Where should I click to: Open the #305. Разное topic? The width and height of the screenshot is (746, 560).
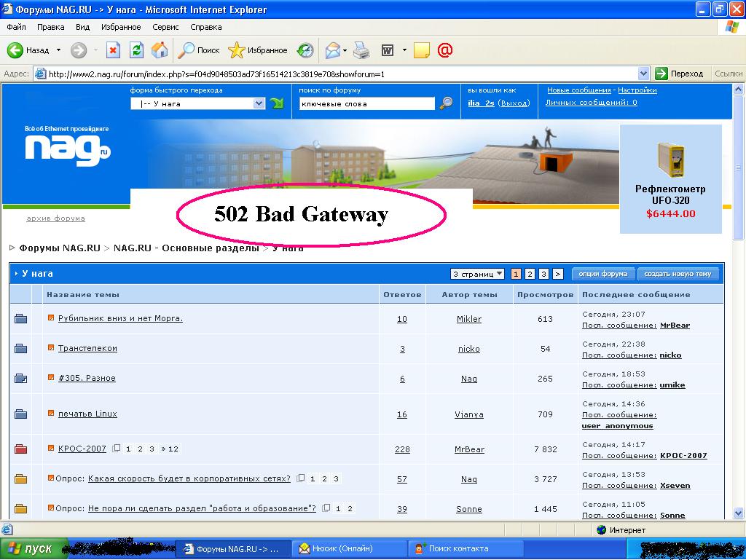[x=87, y=378]
